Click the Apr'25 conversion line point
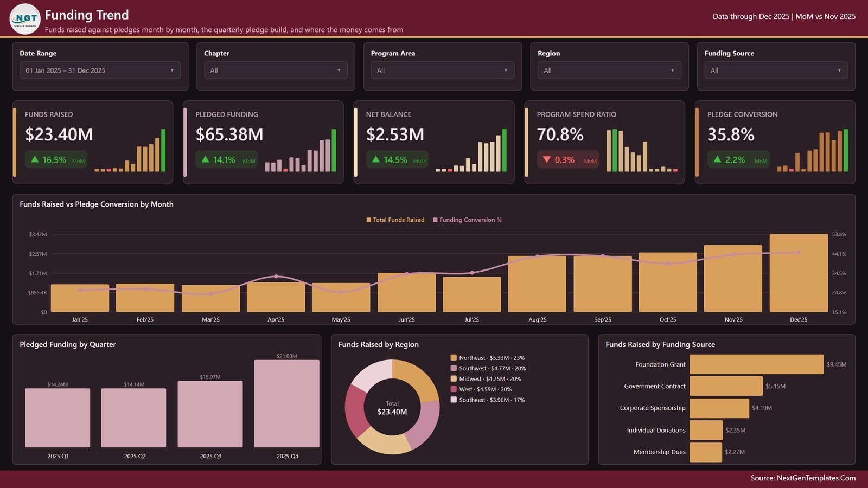Screen dimensions: 868x488 [276, 277]
